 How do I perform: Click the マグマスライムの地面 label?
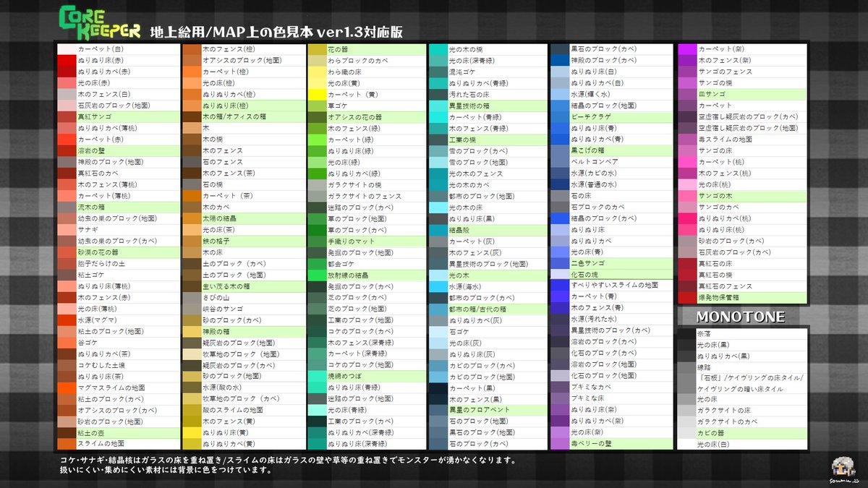[111, 388]
